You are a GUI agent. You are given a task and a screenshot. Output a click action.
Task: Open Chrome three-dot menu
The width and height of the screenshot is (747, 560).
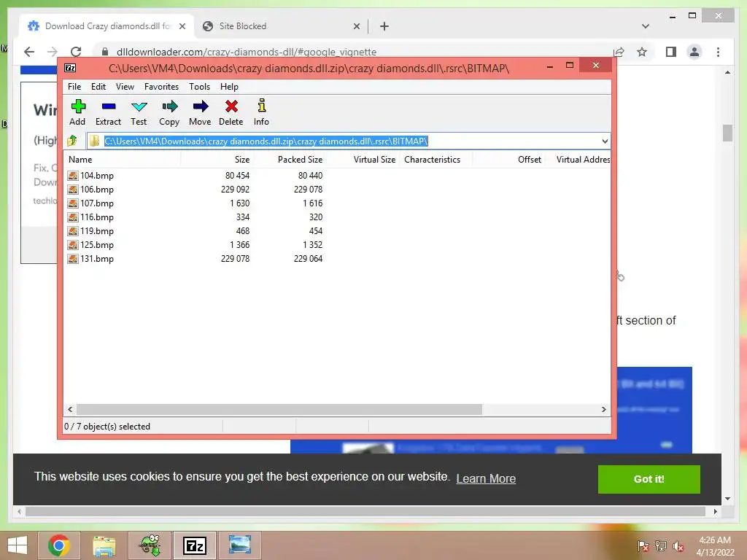click(718, 52)
